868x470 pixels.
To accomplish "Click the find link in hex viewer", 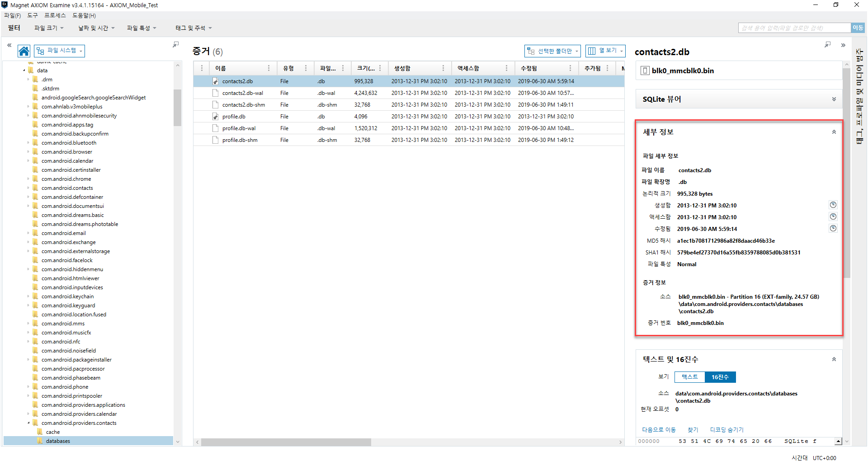I will pos(693,430).
